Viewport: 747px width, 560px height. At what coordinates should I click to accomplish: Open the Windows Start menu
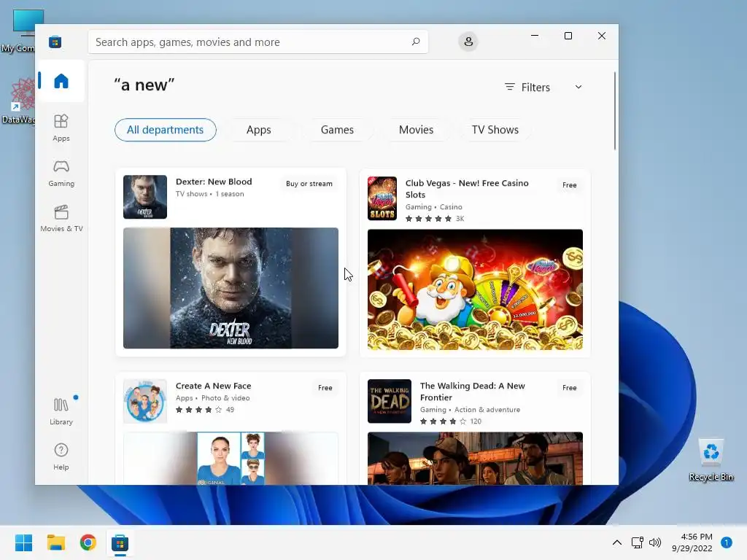click(23, 542)
